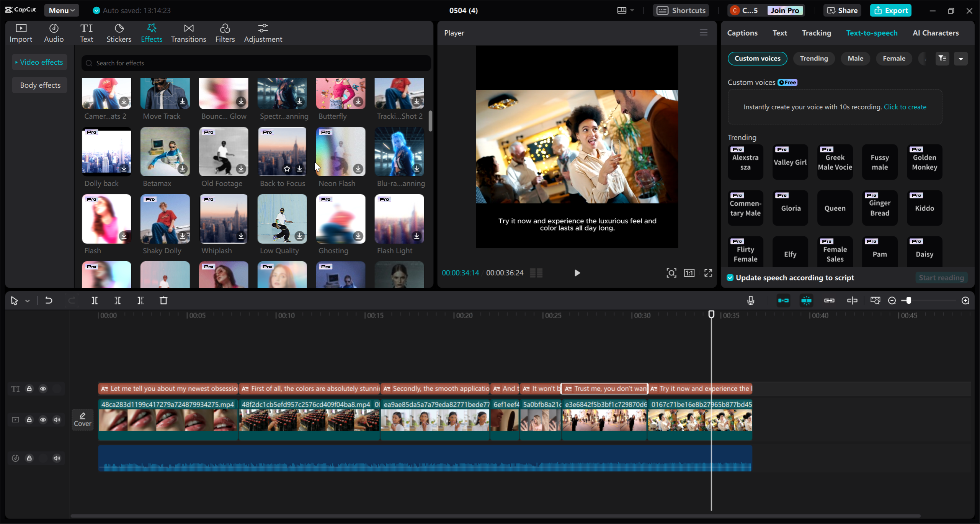Open the Menu dropdown
The width and height of the screenshot is (980, 524).
coord(61,10)
